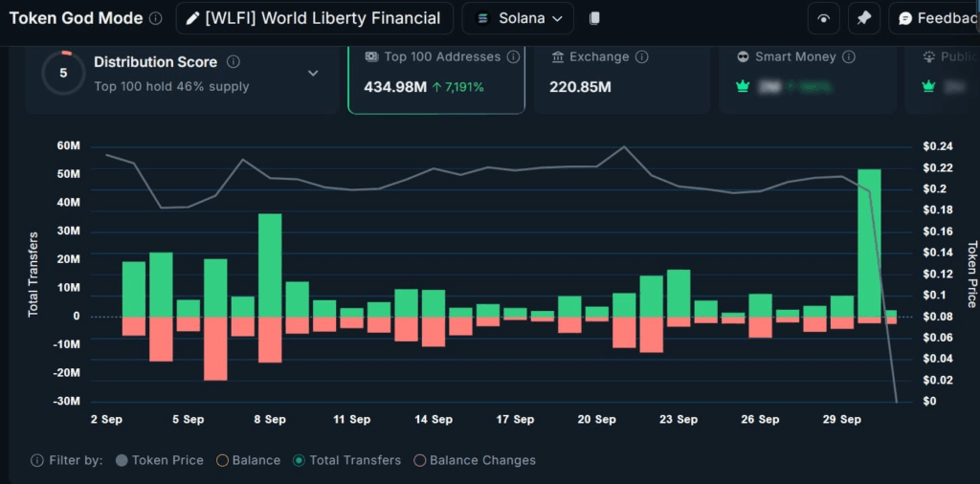Select the Balance filter radio button

222,460
